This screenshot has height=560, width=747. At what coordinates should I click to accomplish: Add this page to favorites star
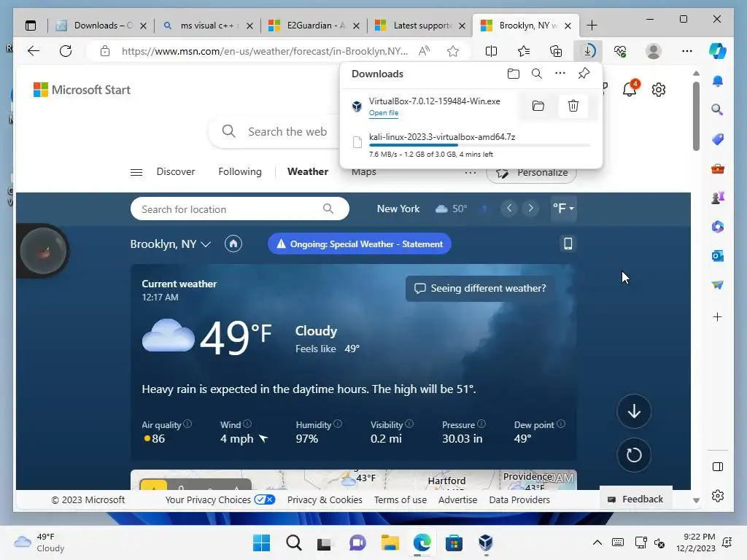point(453,51)
